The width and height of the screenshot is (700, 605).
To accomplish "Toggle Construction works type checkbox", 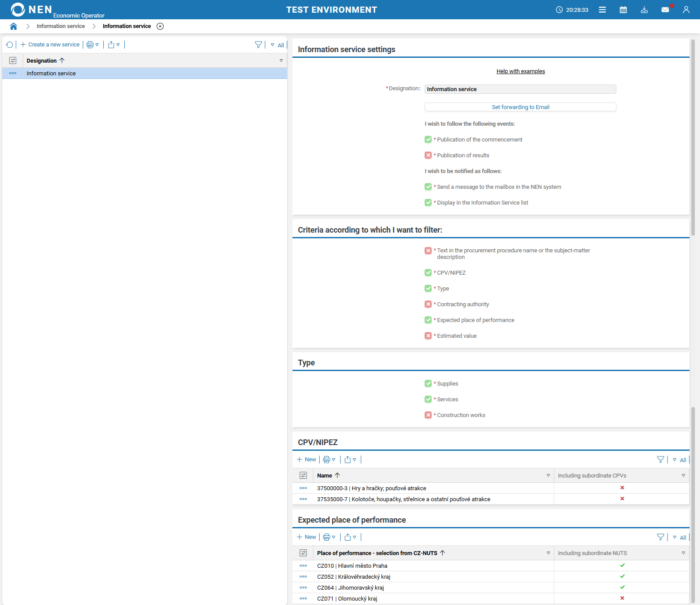I will [x=428, y=415].
